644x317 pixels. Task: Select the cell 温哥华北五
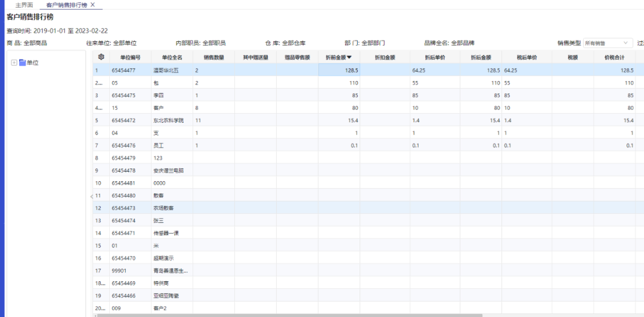pos(172,70)
